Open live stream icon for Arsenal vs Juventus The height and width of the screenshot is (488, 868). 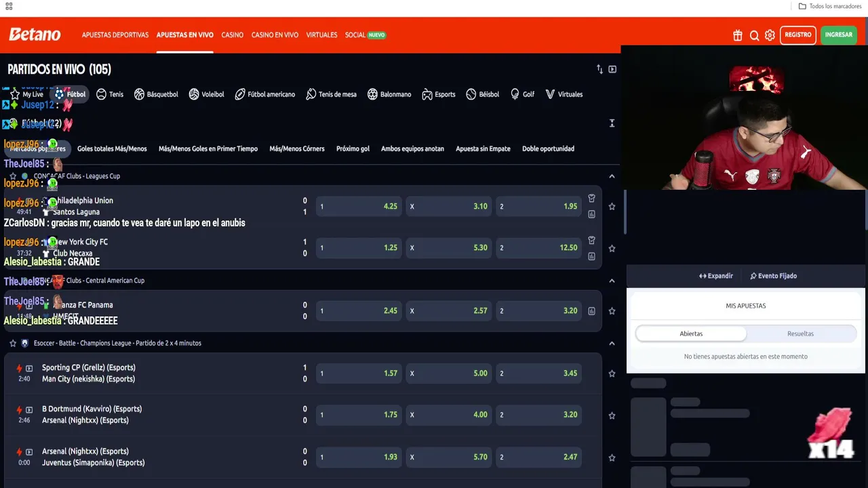[x=29, y=451]
